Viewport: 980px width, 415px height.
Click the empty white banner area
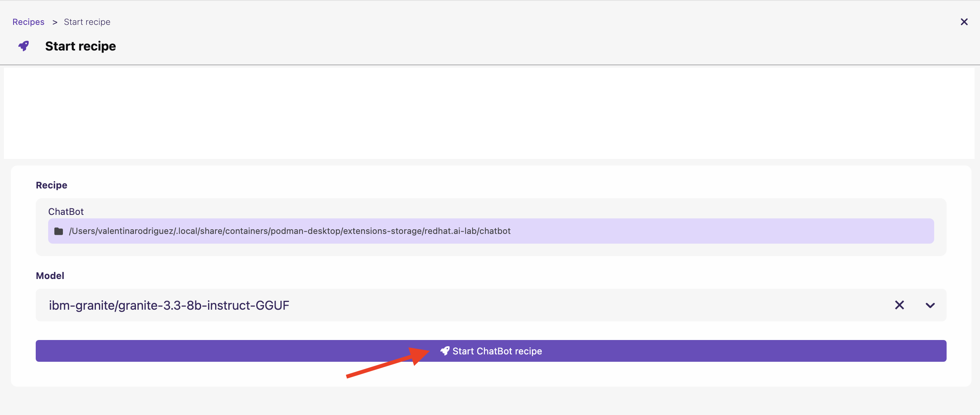489,113
